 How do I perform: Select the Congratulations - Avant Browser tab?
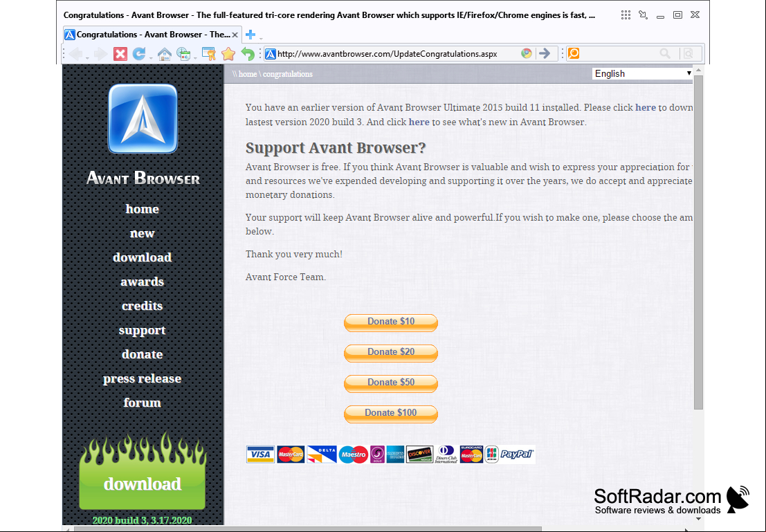(x=152, y=35)
